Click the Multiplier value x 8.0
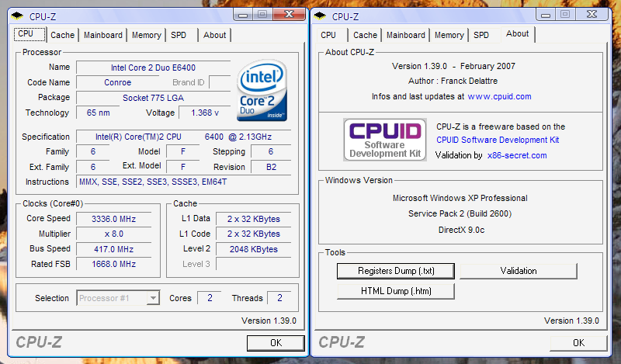The height and width of the screenshot is (364, 621). click(113, 234)
